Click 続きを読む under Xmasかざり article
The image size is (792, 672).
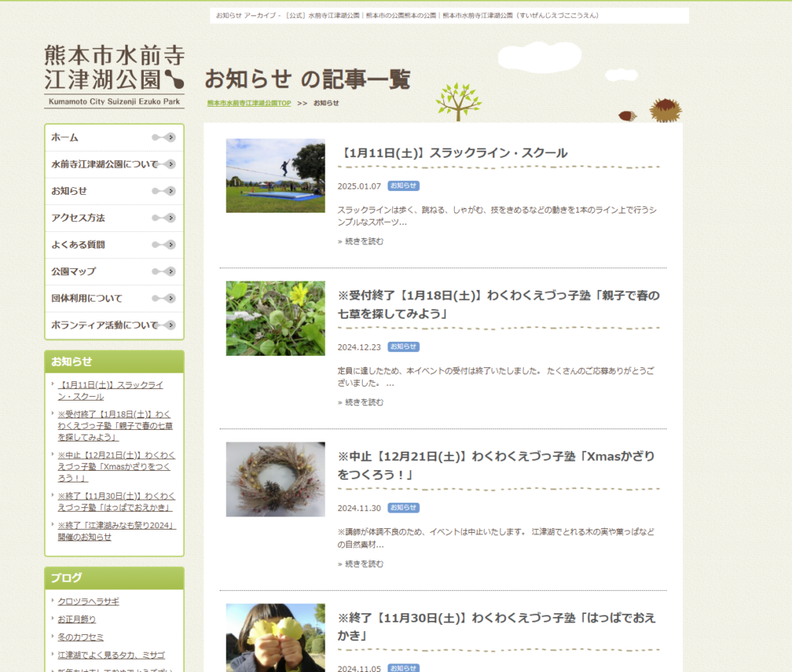tap(360, 564)
